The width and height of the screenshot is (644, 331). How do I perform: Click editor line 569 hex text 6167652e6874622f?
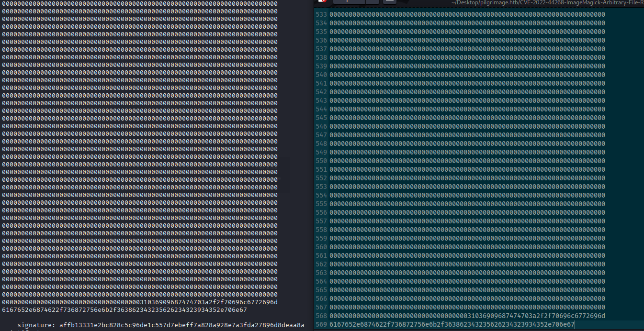452,325
